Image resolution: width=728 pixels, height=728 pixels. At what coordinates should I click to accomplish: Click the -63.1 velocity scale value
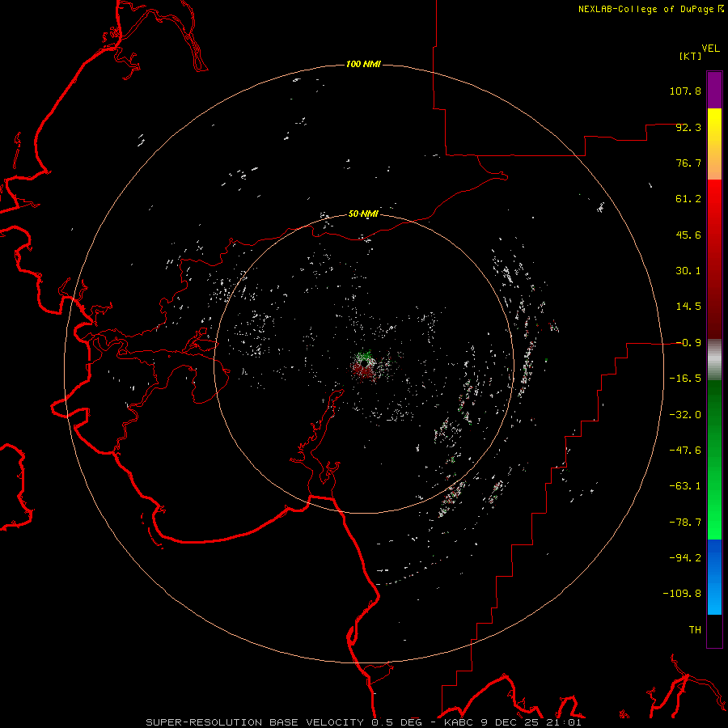[685, 486]
